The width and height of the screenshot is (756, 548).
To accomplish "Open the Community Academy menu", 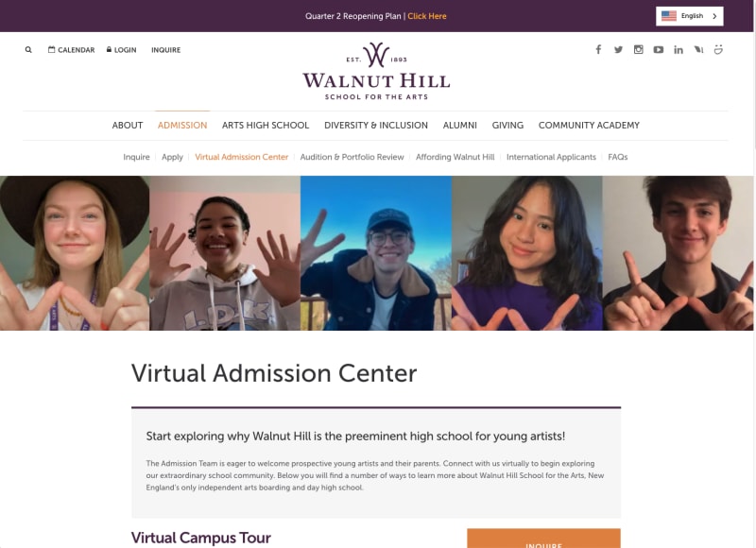I will click(x=589, y=126).
